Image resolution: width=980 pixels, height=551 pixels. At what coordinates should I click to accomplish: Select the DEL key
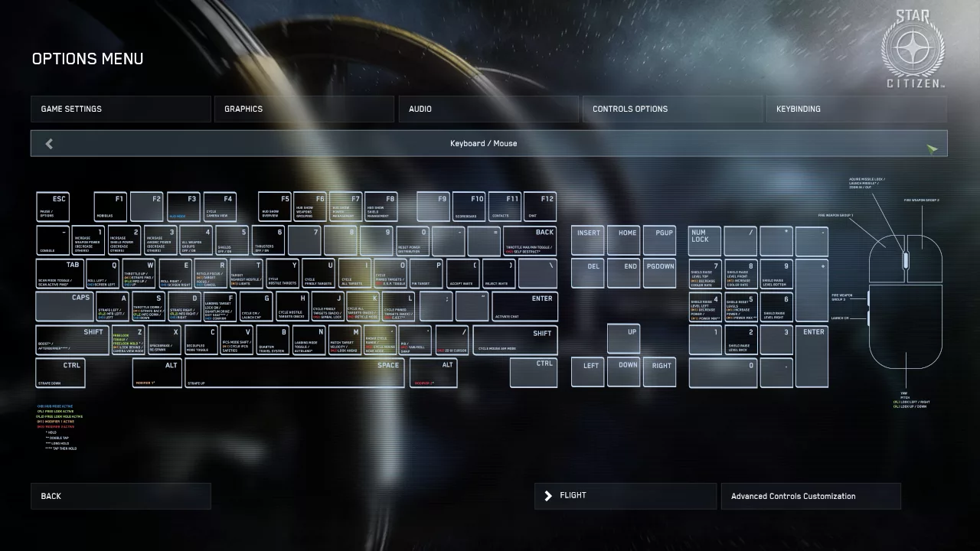[x=588, y=273]
